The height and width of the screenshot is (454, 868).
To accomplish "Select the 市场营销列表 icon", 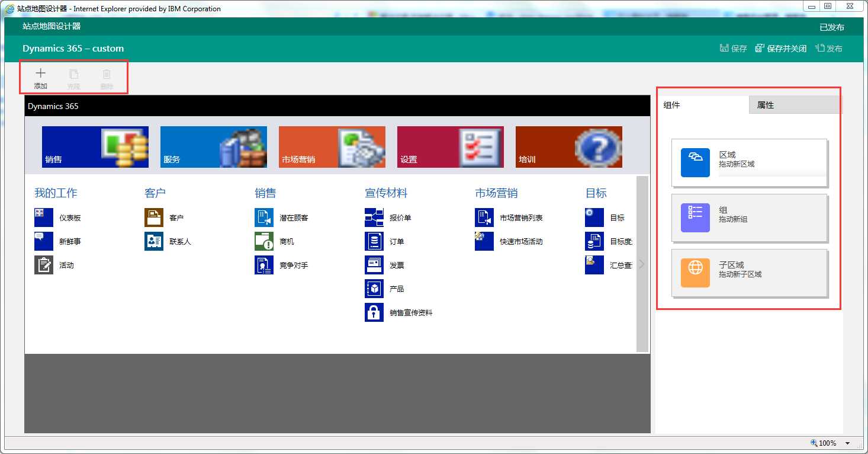I will (484, 218).
